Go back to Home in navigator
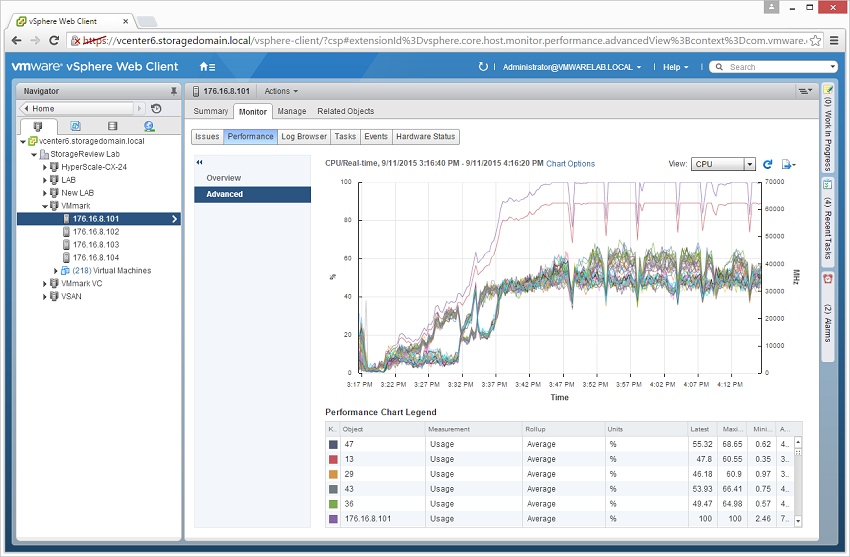Screen dimensions: 850x557 (76, 109)
